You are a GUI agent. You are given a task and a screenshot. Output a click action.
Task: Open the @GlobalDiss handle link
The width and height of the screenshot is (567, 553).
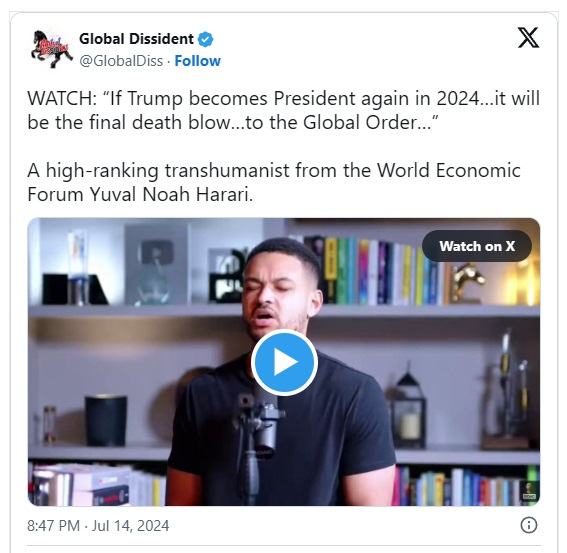pyautogui.click(x=121, y=61)
